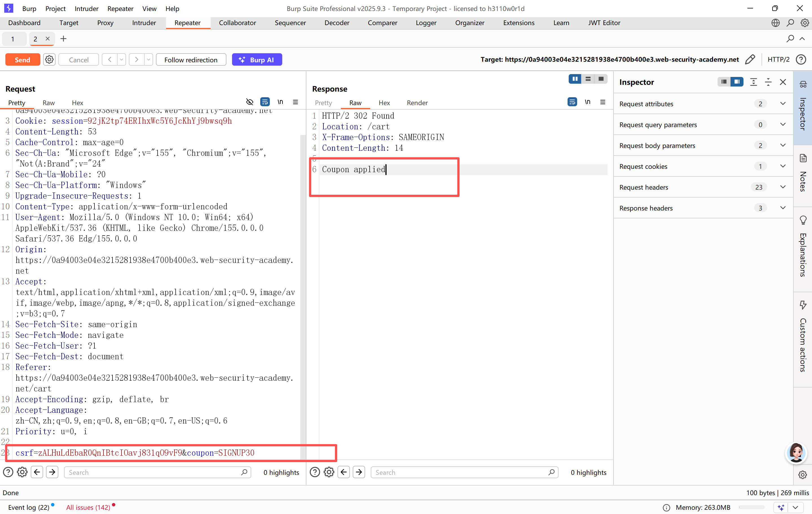This screenshot has height=514, width=812.
Task: Collapse all Inspector sections icon
Action: coord(768,82)
